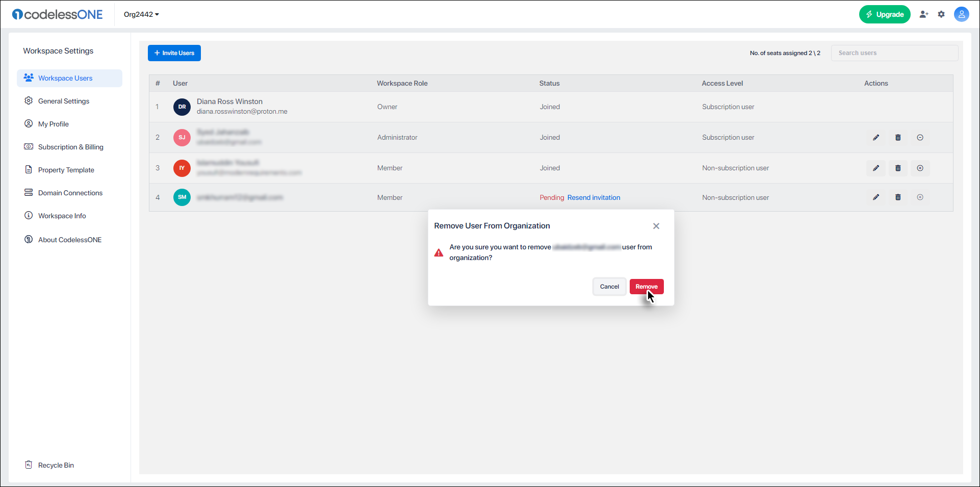This screenshot has width=980, height=487.
Task: Open the Property Template section
Action: coord(66,169)
